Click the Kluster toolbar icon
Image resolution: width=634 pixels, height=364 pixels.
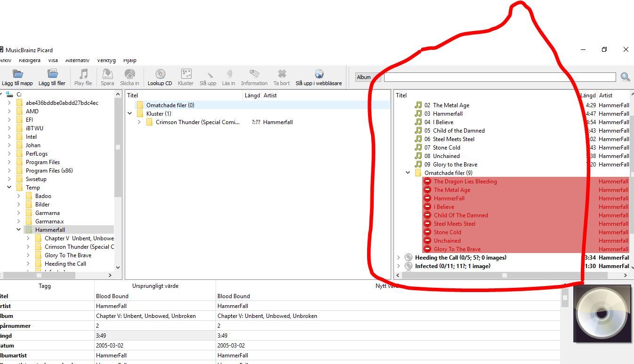point(186,74)
